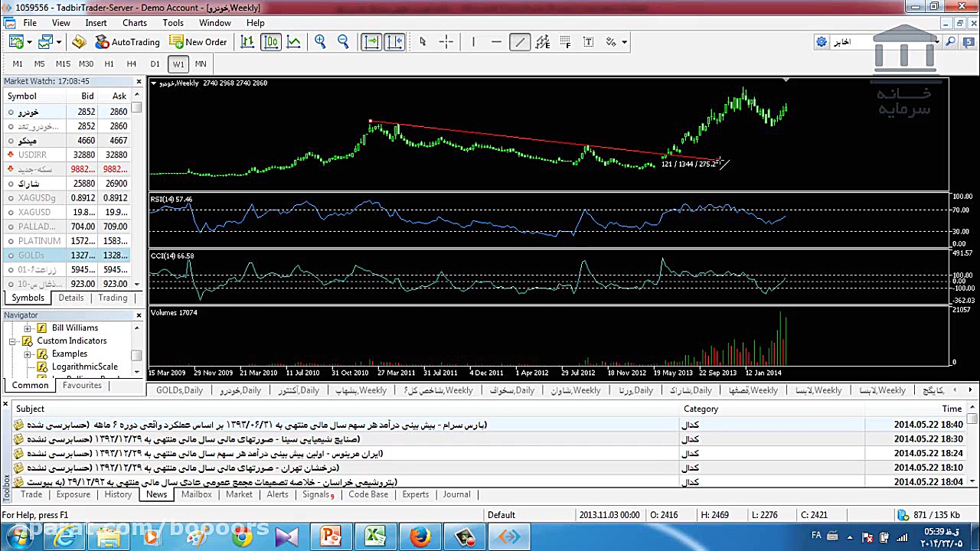Open the Charts menu
This screenshot has width=980, height=551.
click(135, 23)
